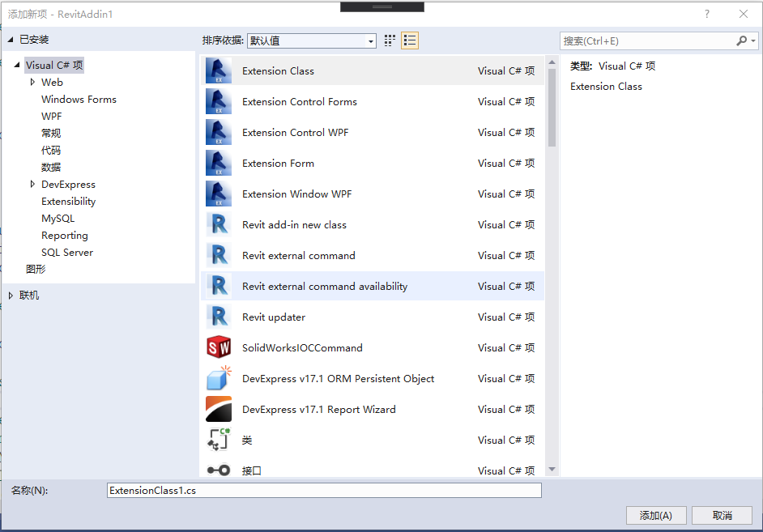This screenshot has width=763, height=532.
Task: Click the template list scroll up arrow
Action: click(552, 62)
